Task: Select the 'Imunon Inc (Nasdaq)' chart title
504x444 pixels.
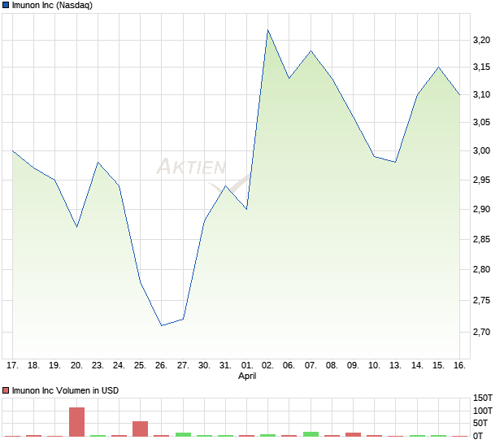Action: click(52, 5)
